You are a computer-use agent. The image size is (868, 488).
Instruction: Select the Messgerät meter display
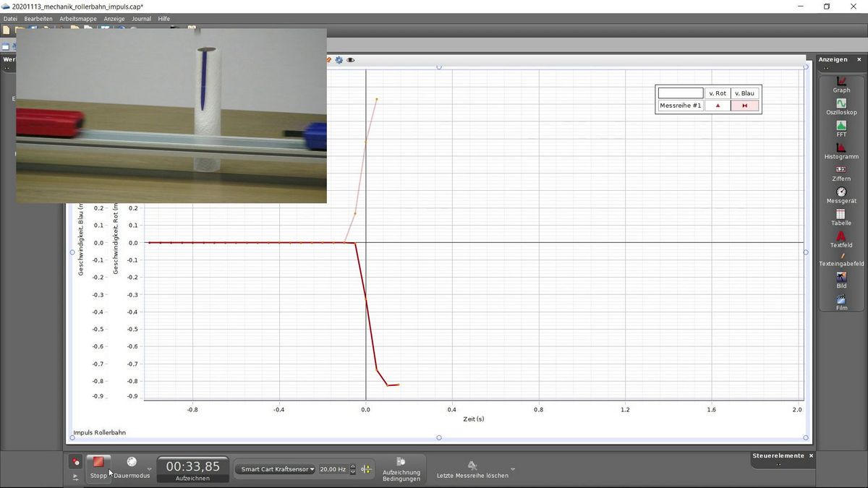(x=841, y=195)
